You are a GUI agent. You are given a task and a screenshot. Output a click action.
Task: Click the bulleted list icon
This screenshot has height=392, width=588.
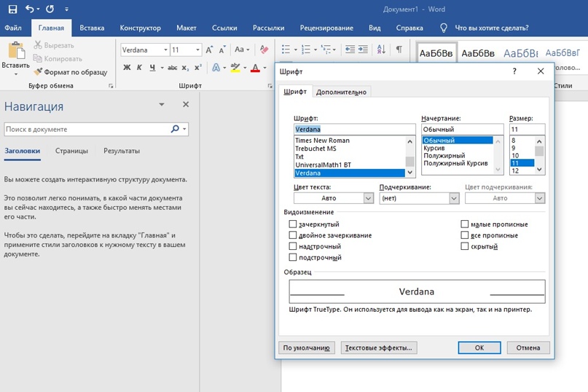286,50
